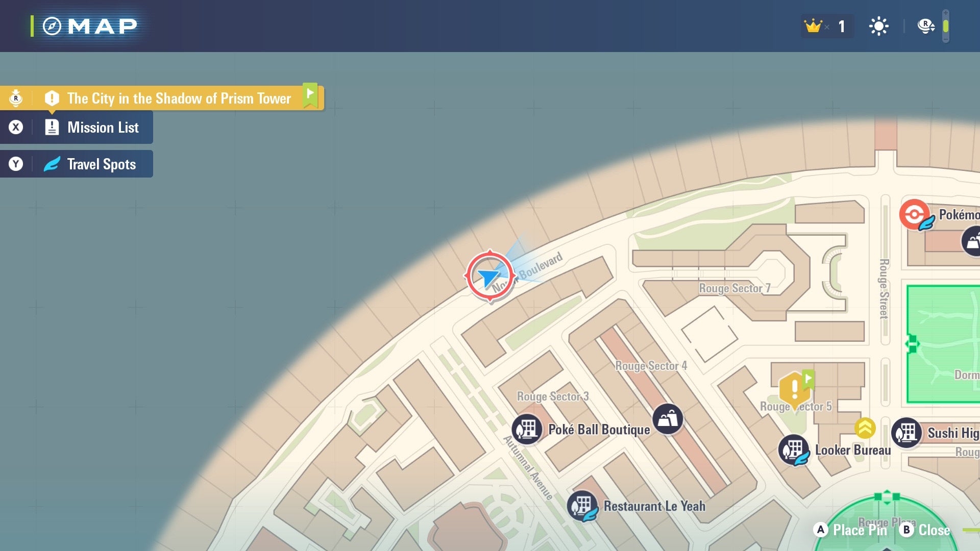Screen dimensions: 980x551
Task: Click the plus on the zoom slider
Action: [x=946, y=13]
